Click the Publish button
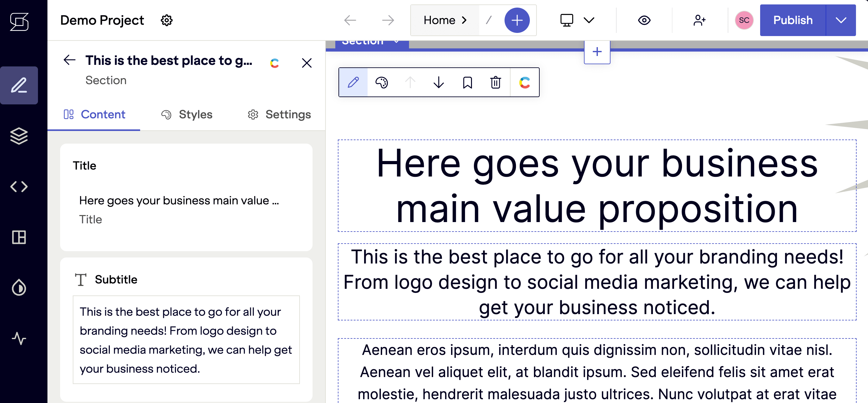The image size is (868, 403). (792, 20)
